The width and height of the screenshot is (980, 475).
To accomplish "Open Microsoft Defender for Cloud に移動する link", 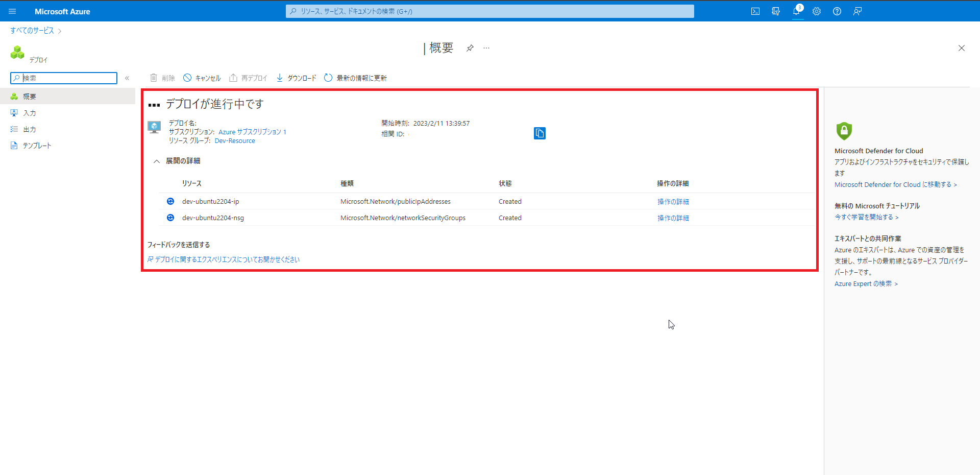I will pyautogui.click(x=896, y=185).
